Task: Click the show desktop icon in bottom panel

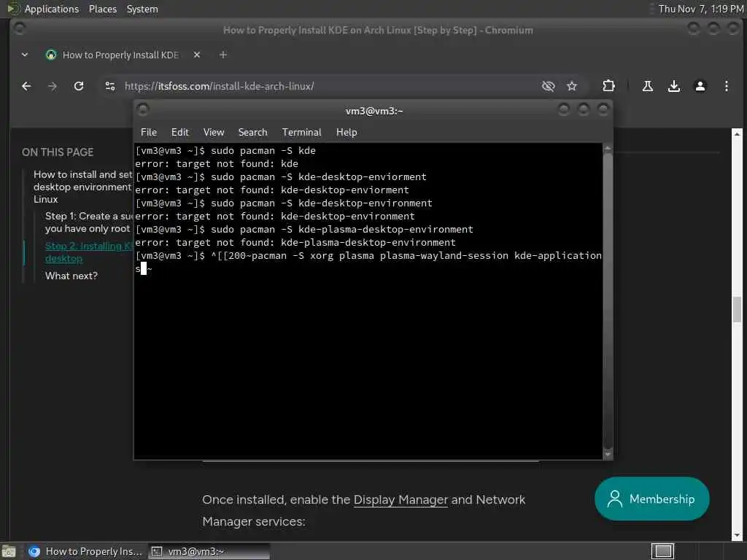Action: pos(9,551)
